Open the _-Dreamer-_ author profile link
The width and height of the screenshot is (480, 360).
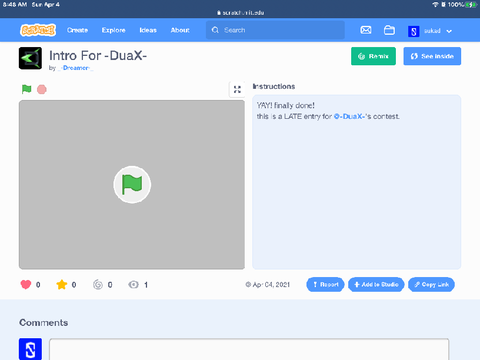75,68
